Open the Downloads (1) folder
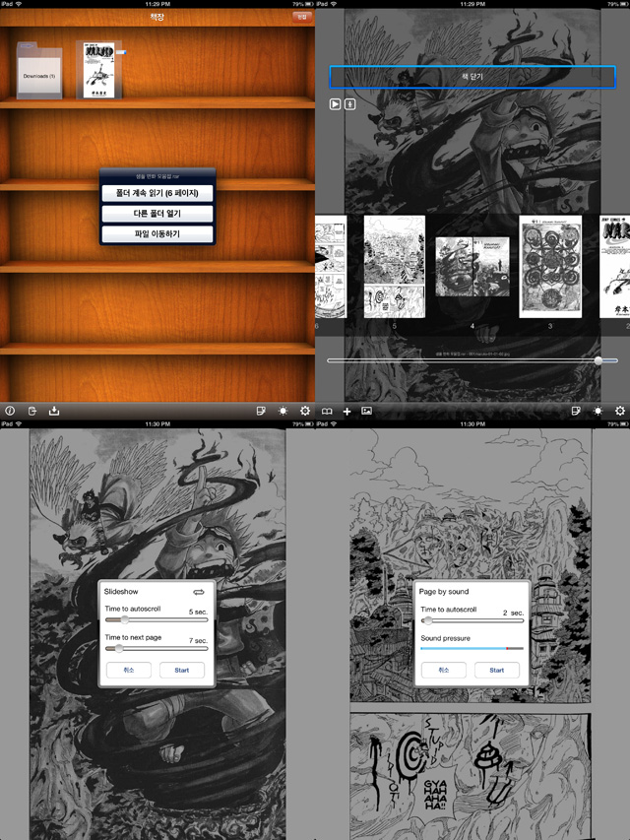This screenshot has width=630, height=840. click(x=39, y=71)
